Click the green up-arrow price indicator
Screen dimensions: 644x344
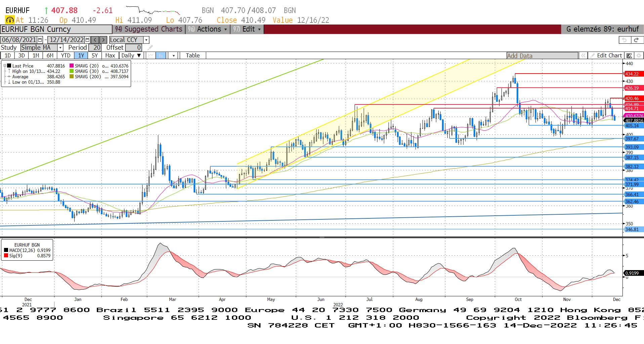(x=46, y=11)
